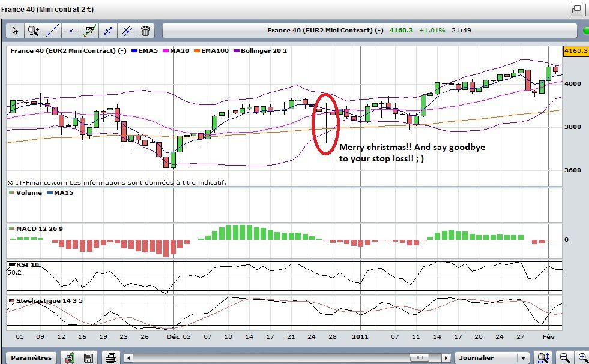Screen dimensions: 589x364
Task: Pick the horizontal line tool
Action: coord(71,31)
